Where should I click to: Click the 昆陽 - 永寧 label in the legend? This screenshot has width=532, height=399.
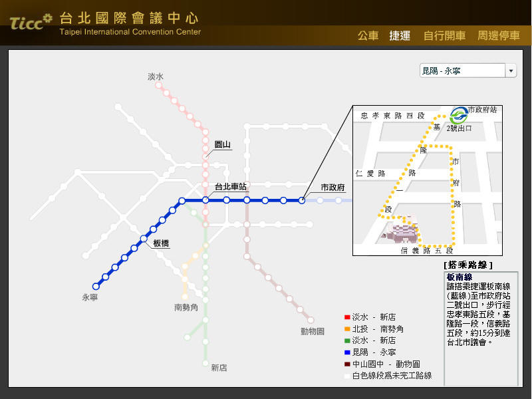pos(374,352)
